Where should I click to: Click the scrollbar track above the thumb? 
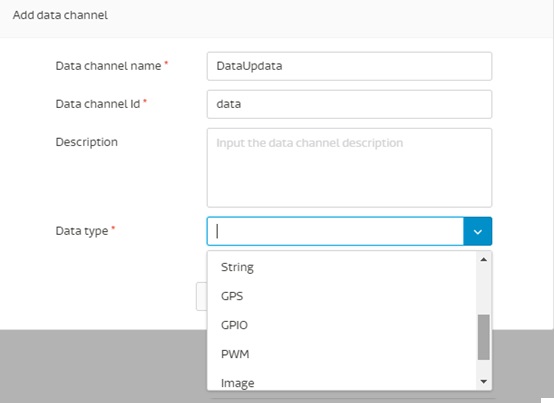coord(484,290)
